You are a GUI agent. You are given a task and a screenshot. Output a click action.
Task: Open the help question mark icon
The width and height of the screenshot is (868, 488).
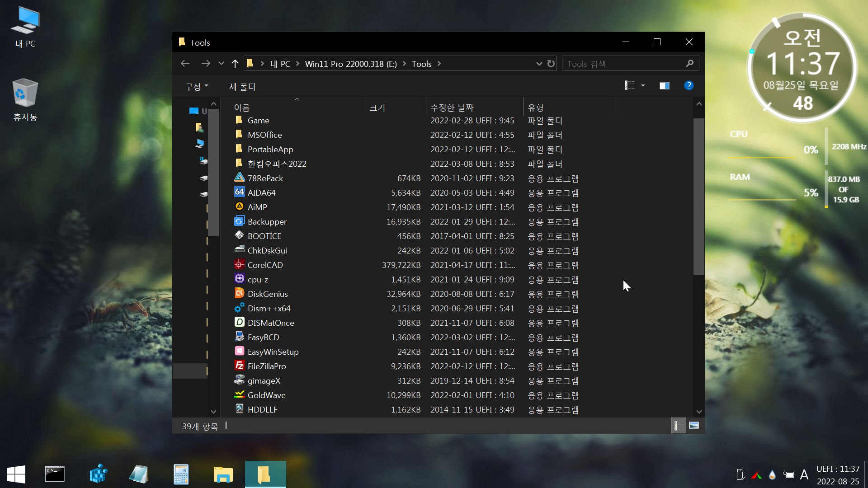pos(689,85)
